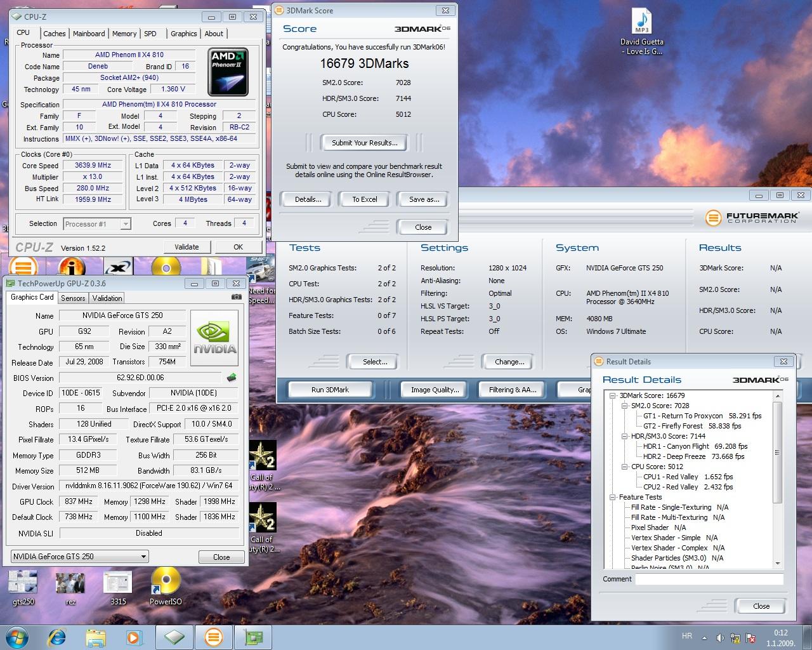Click the network tray icon with warning
Image resolution: width=812 pixels, height=650 pixels.
tap(735, 638)
